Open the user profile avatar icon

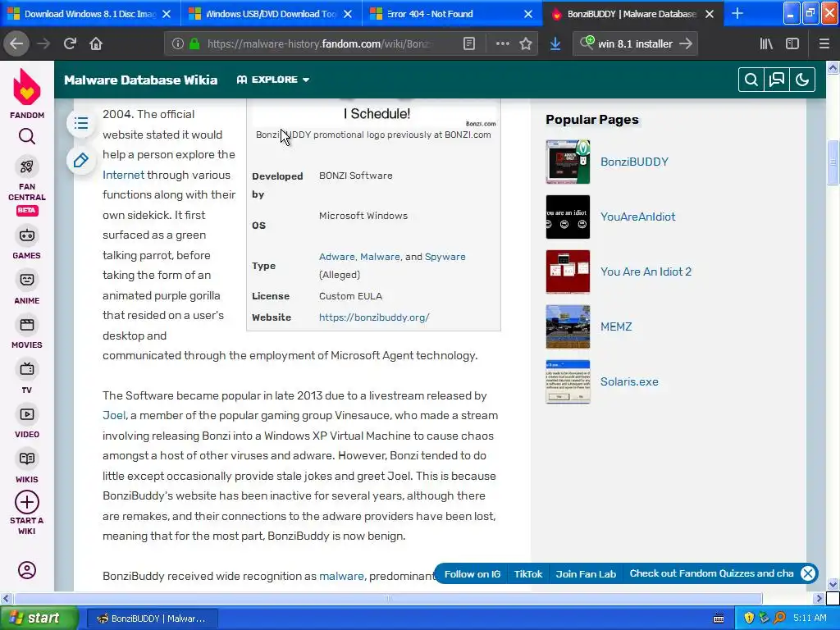click(x=27, y=570)
